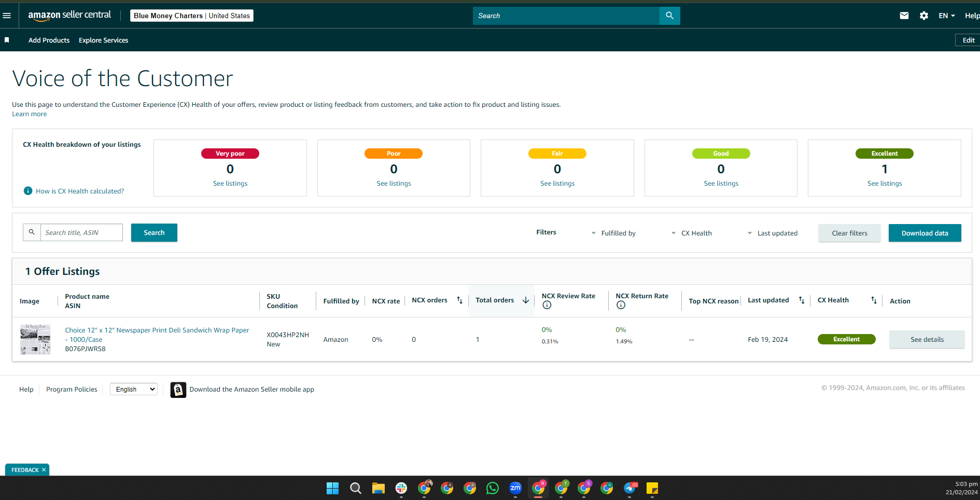Viewport: 980px width, 500px height.
Task: Click the info icon beside CX Health calculated
Action: (28, 191)
